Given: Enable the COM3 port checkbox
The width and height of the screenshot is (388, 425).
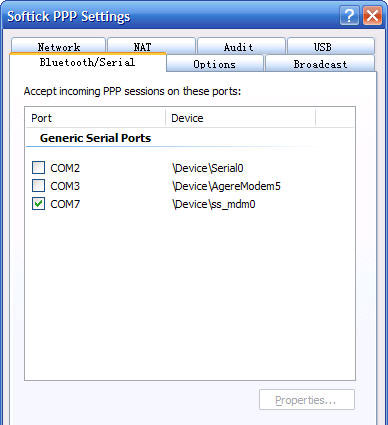Looking at the screenshot, I should 38,186.
